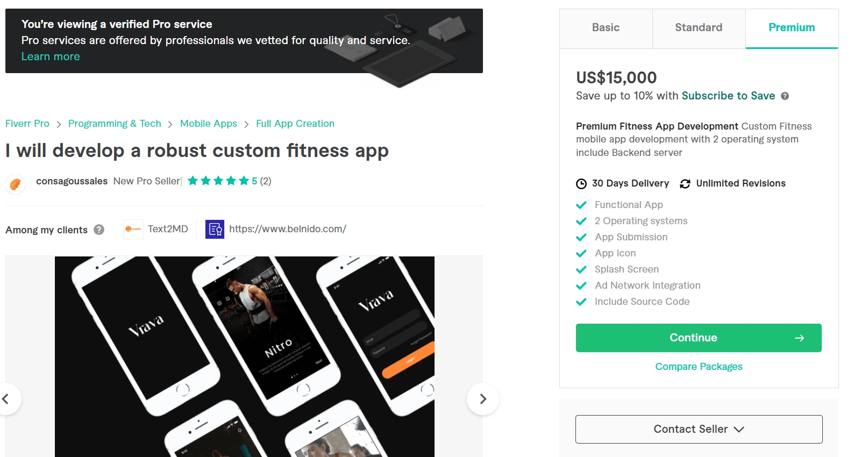Open the Mobile Apps breadcrumb
This screenshot has height=457, width=868.
point(208,124)
